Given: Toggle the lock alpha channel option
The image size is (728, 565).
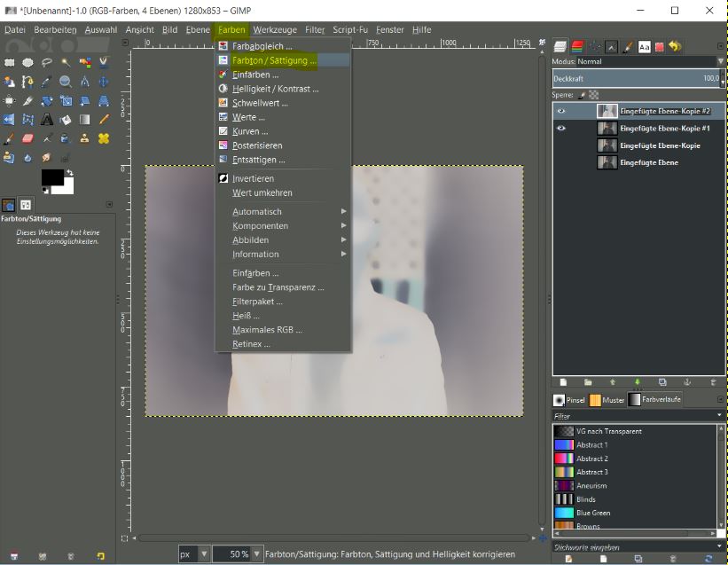Looking at the screenshot, I should 593,95.
